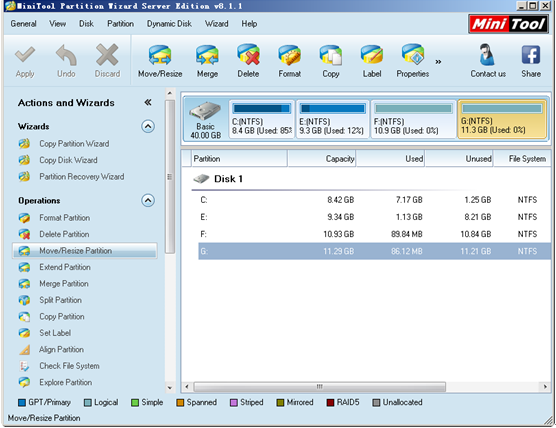Click the Apply checkmark icon
The image size is (556, 428).
pos(25,55)
